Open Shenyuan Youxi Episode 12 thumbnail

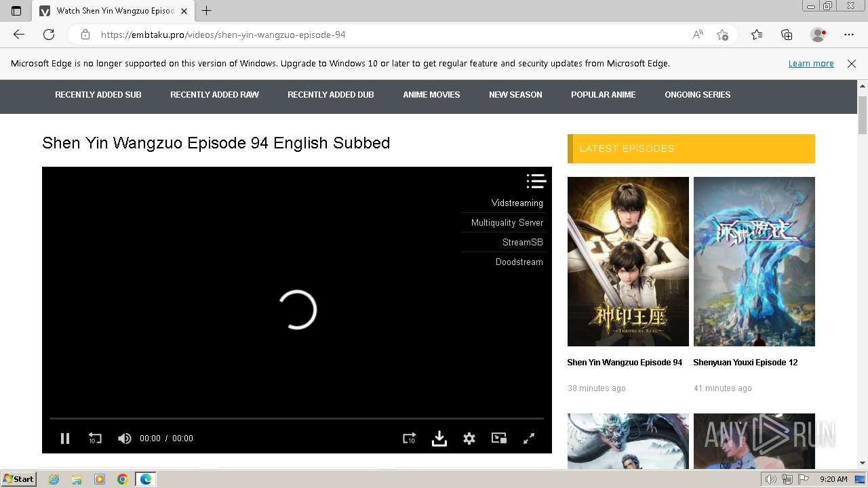pyautogui.click(x=754, y=262)
